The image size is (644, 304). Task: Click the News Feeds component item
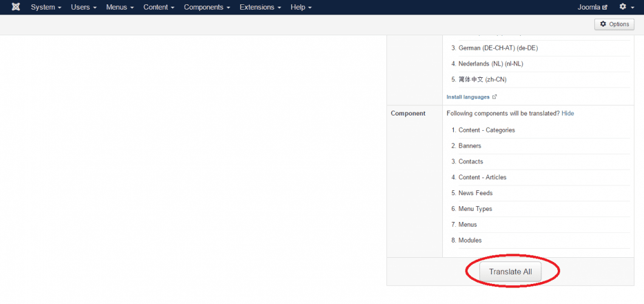coord(475,193)
